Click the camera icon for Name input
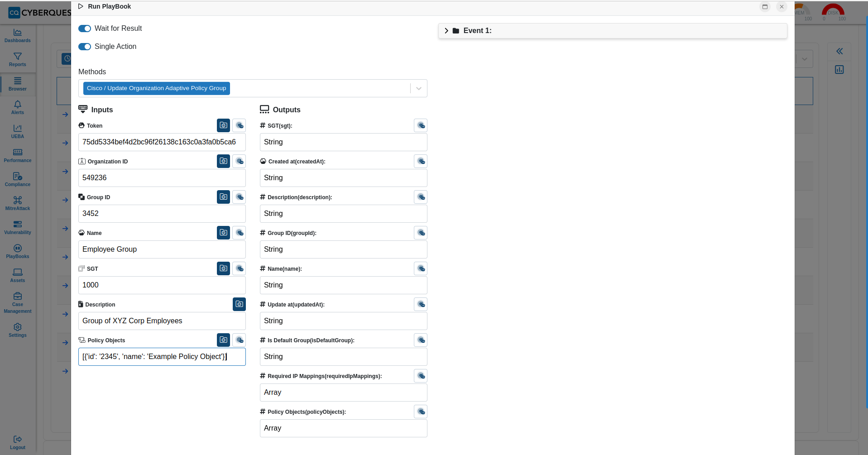 click(x=223, y=233)
